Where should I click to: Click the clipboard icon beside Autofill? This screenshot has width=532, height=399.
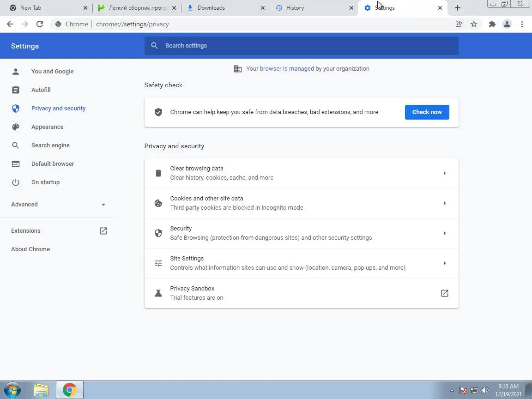click(x=16, y=90)
